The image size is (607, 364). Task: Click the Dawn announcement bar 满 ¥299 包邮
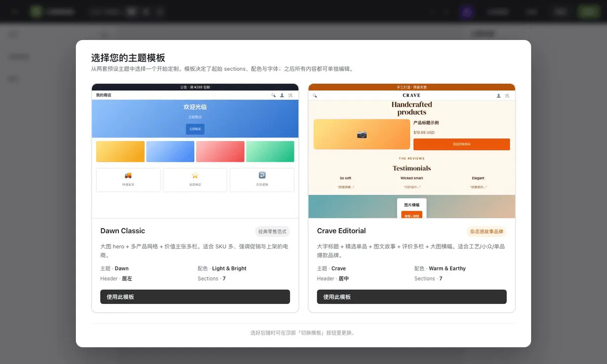coord(195,87)
